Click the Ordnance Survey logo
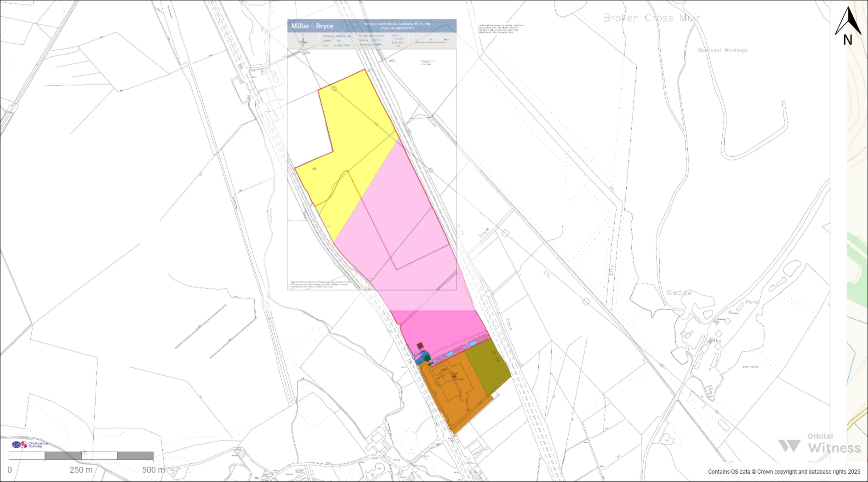The image size is (868, 482). [30, 444]
